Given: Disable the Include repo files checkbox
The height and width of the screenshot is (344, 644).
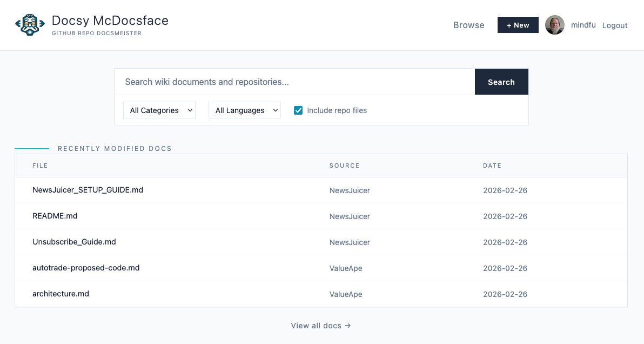Looking at the screenshot, I should [298, 110].
